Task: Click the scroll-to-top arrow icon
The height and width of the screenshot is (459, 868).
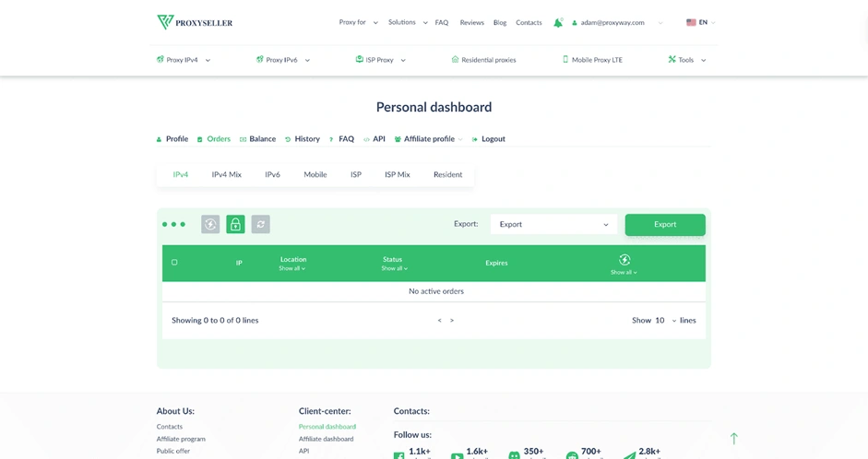Action: tap(733, 439)
